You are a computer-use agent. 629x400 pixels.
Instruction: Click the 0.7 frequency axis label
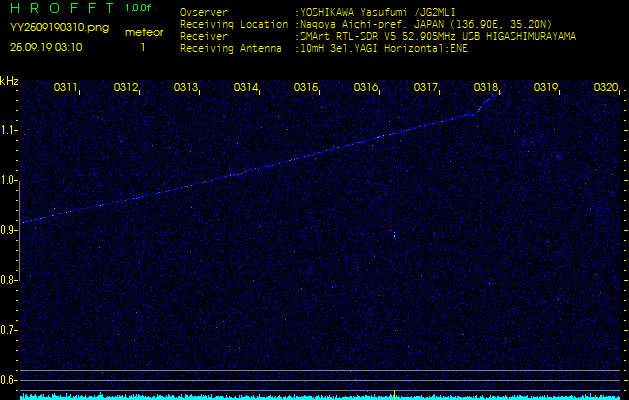tap(10, 330)
